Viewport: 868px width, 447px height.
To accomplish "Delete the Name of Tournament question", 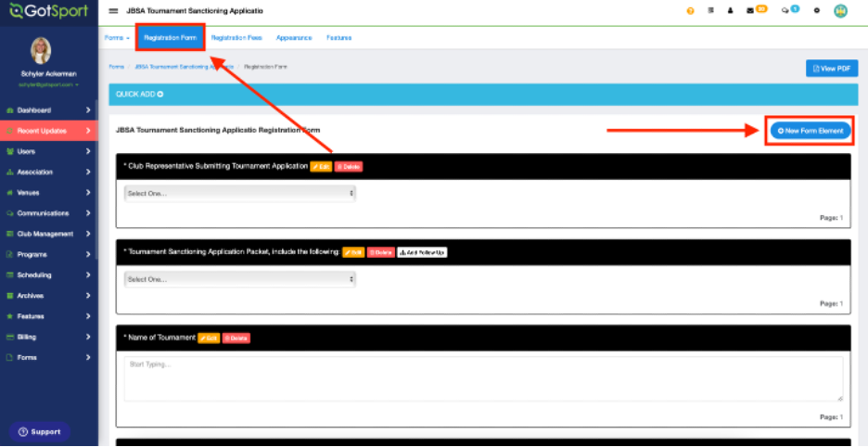I will pos(236,338).
